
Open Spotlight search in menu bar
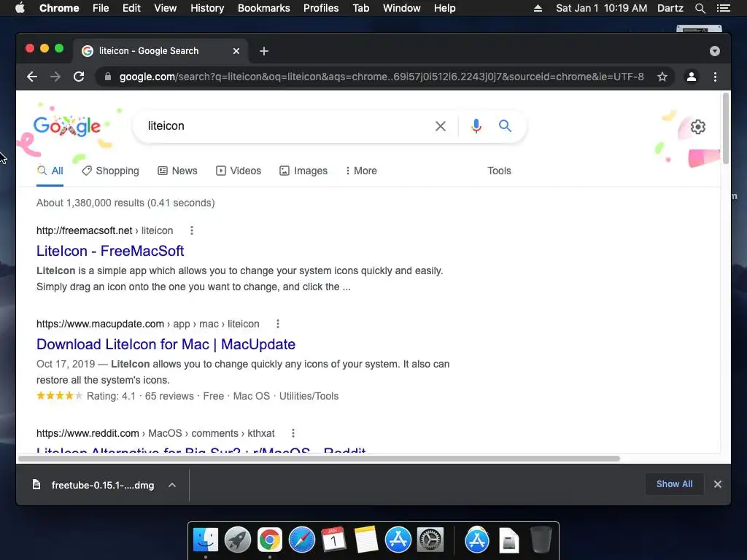tap(700, 8)
